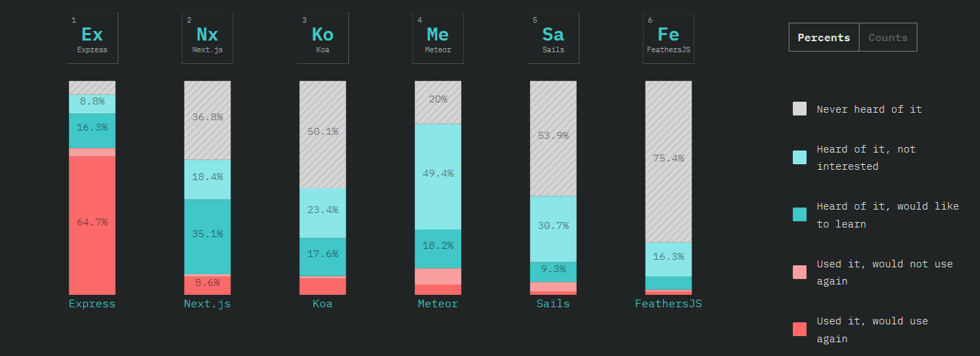Screen dimensions: 980x356
Task: Click the Next.js label below its bar
Action: click(207, 304)
